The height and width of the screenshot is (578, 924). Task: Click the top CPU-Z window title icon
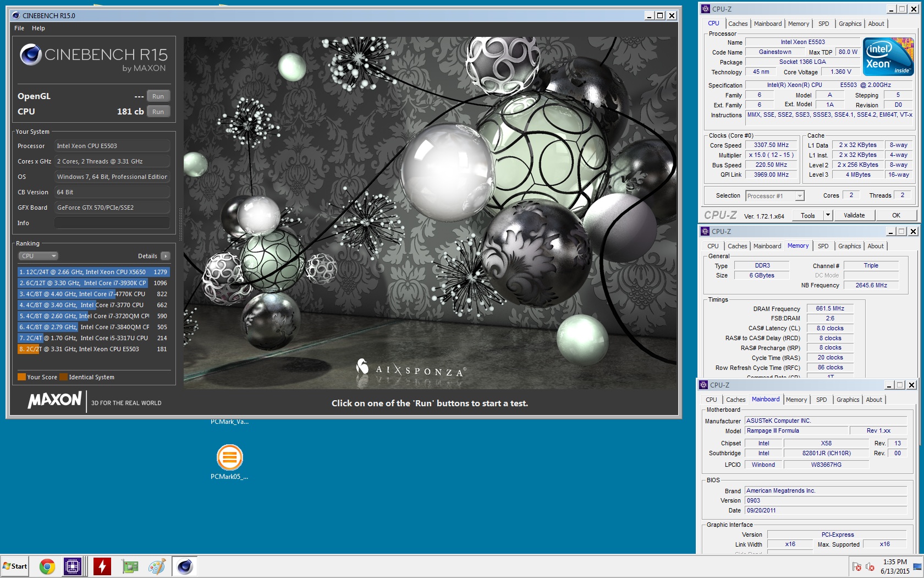click(706, 9)
